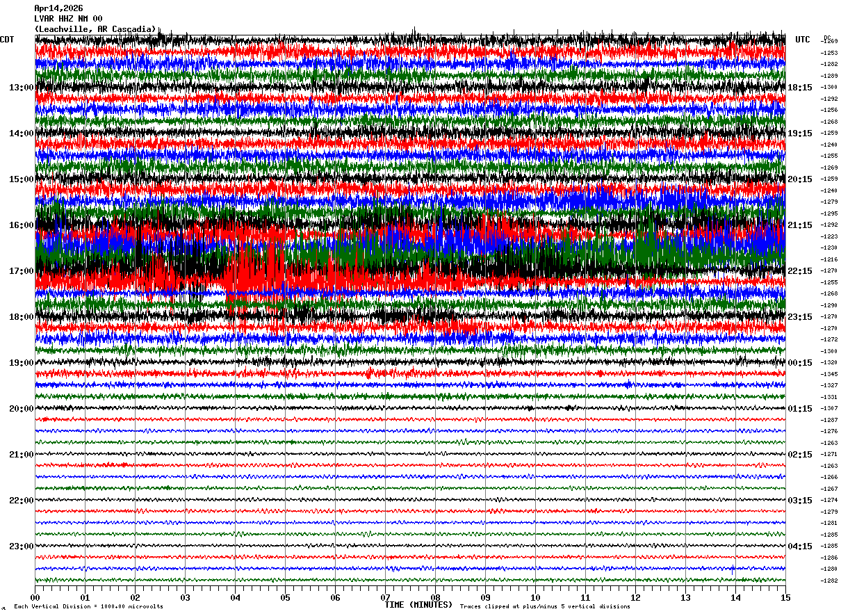Click DC offset value '-1290'
The height and width of the screenshot is (616, 841).
pyautogui.click(x=829, y=305)
